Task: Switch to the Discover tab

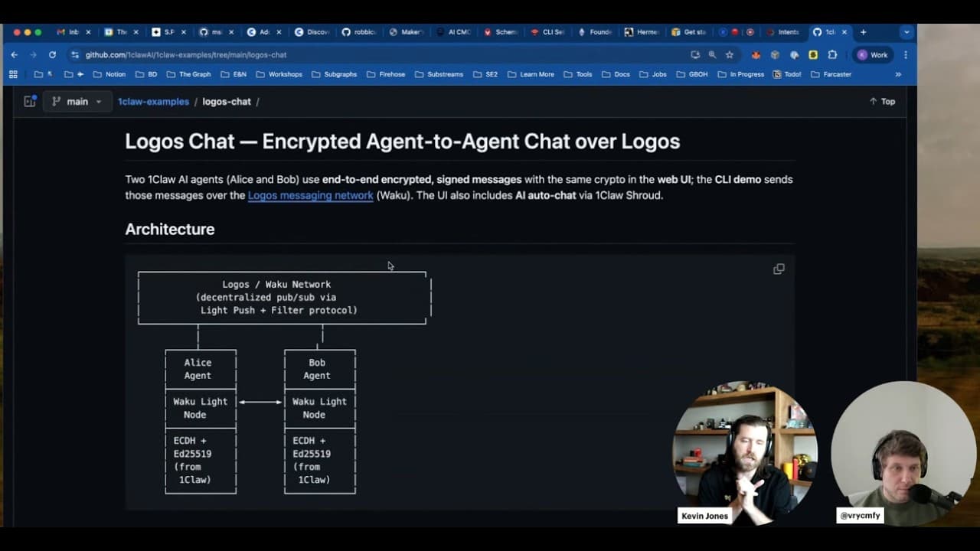Action: (312, 32)
